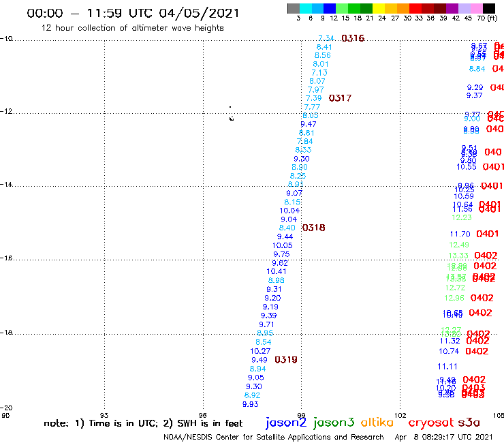Viewport: 504px width, 443px height.
Task: Pick the purple swatch in the legend
Action: click(x=452, y=8)
